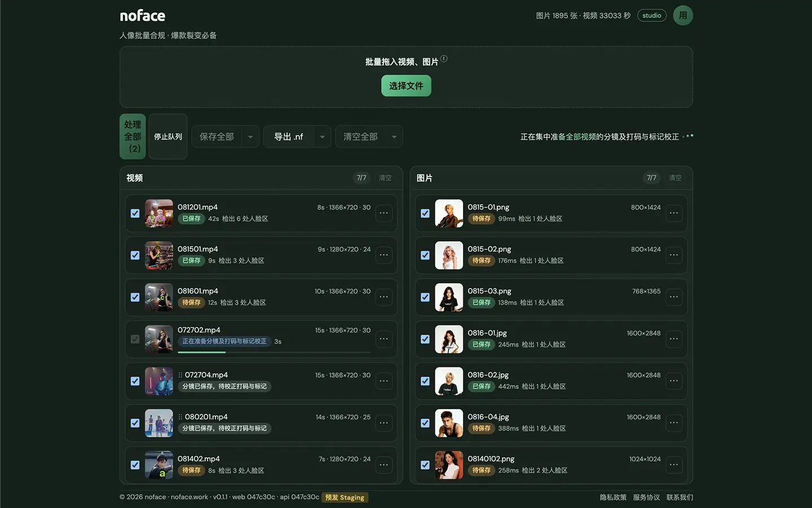Open the 0816-04.jpg image thumbnail
Image resolution: width=812 pixels, height=508 pixels.
point(449,423)
